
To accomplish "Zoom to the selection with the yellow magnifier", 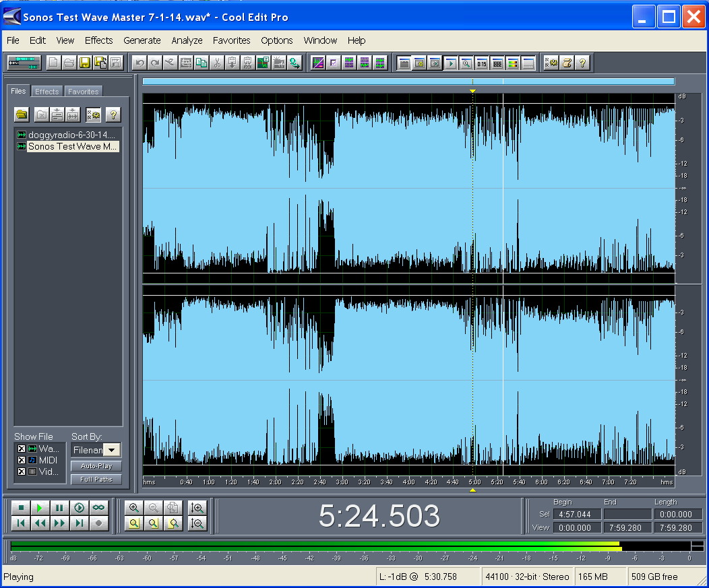I will pyautogui.click(x=134, y=523).
